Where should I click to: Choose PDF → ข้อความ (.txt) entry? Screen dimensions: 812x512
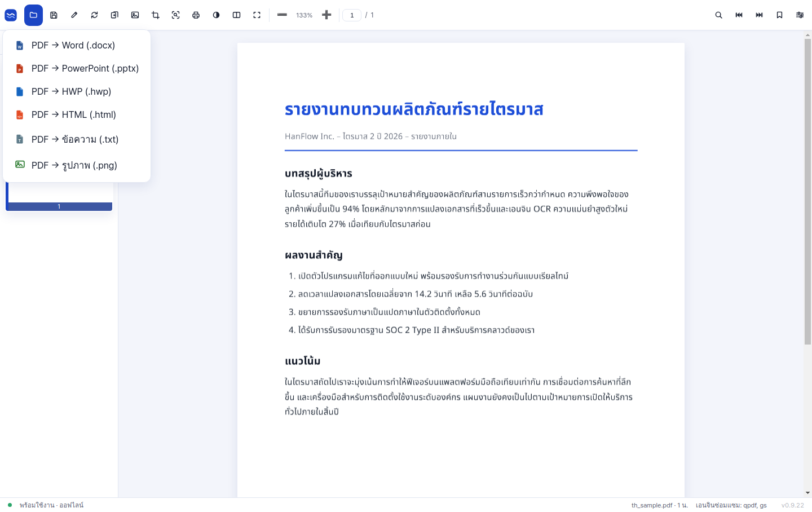pos(77,139)
